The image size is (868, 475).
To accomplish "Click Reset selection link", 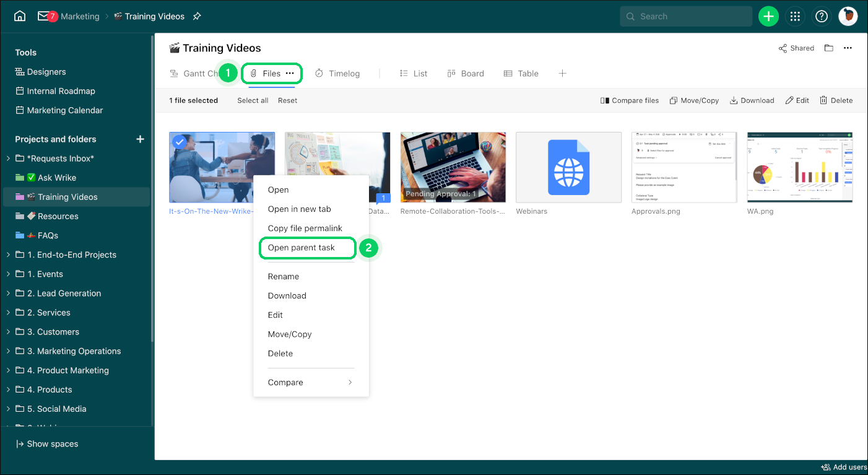I will [x=287, y=100].
